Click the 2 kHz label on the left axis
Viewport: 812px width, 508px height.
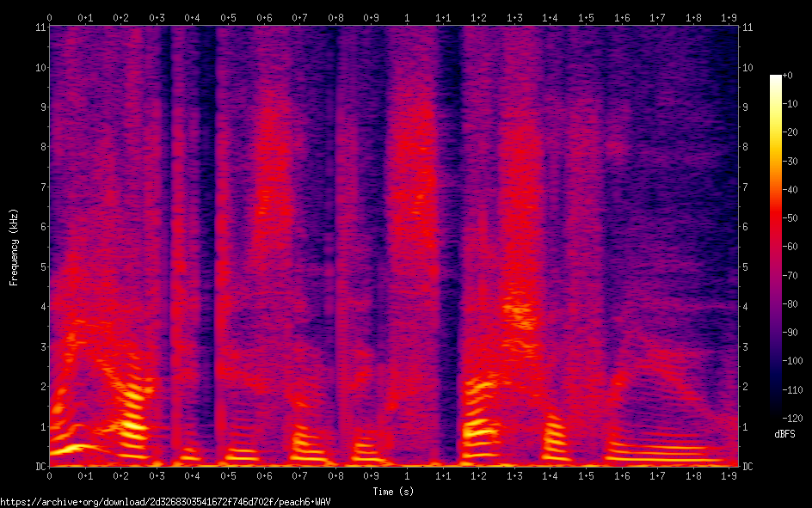pyautogui.click(x=41, y=387)
